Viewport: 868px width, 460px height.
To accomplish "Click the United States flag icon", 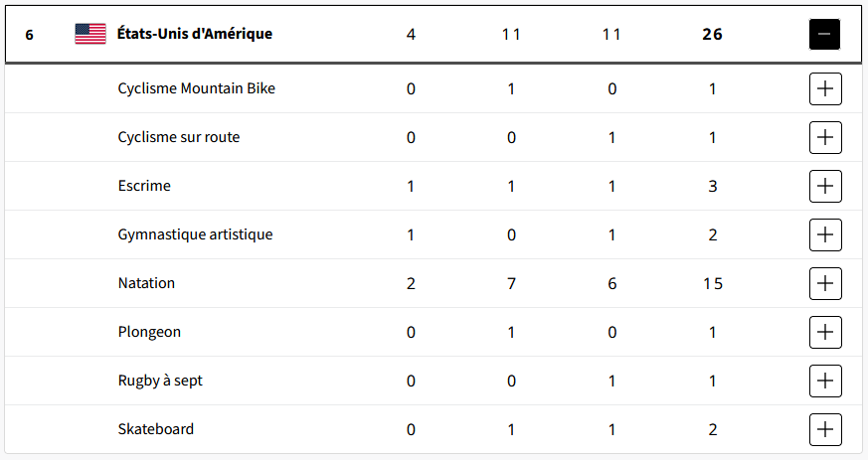I will coord(90,35).
